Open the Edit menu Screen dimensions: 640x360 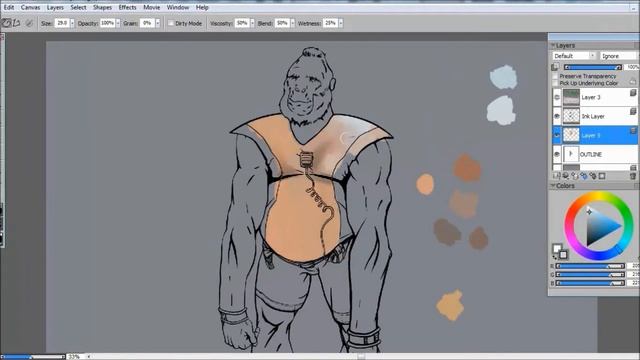click(x=9, y=7)
